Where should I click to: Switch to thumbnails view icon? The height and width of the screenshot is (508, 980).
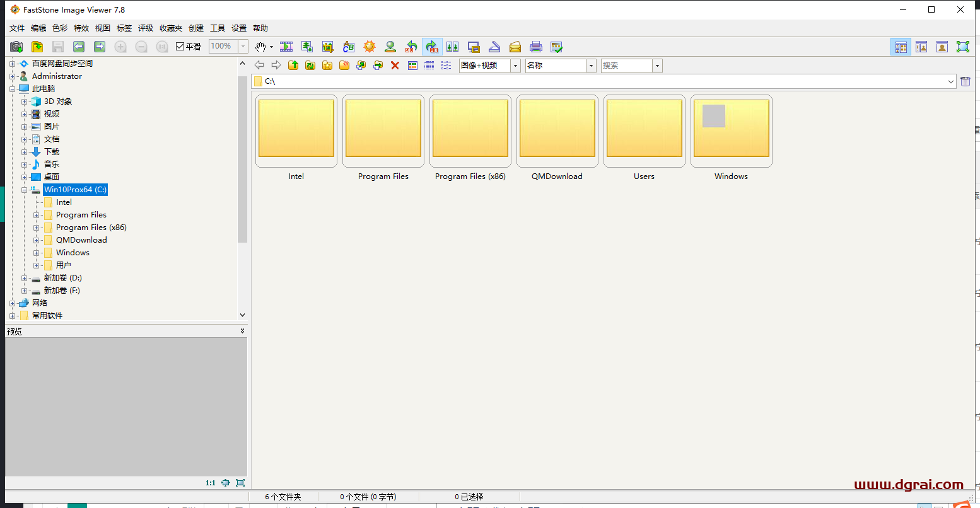pyautogui.click(x=413, y=66)
